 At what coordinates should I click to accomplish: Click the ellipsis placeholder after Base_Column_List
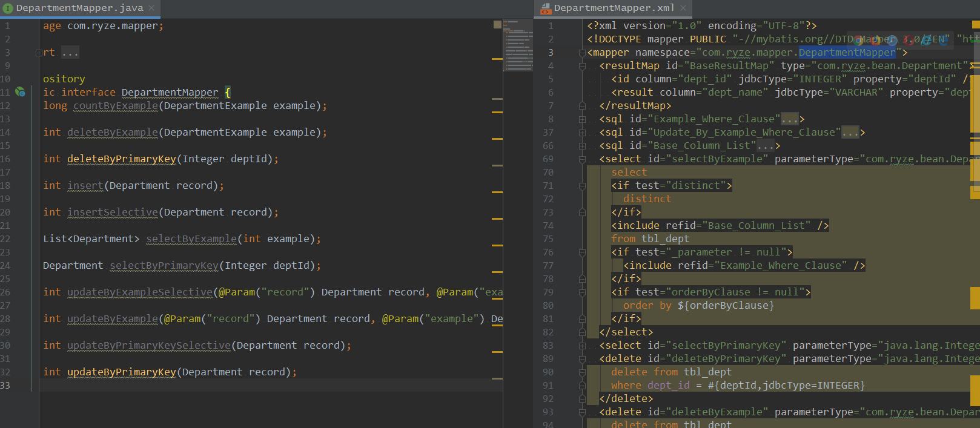coord(766,146)
